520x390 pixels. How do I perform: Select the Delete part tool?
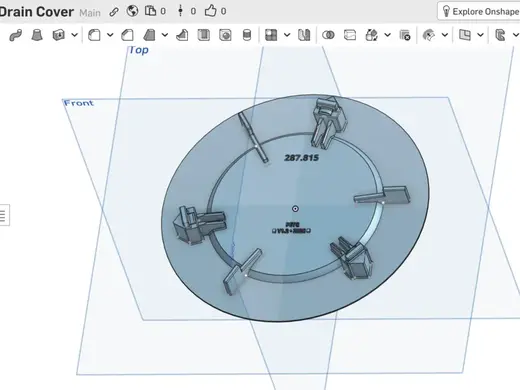[405, 35]
